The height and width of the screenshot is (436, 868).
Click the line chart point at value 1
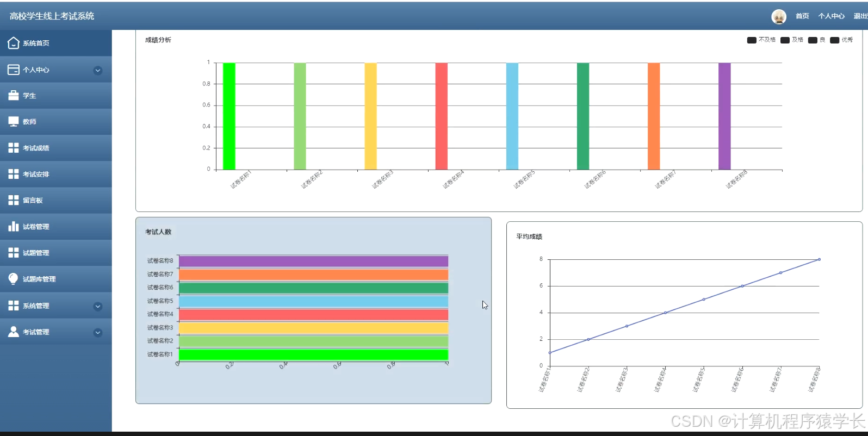pos(550,353)
